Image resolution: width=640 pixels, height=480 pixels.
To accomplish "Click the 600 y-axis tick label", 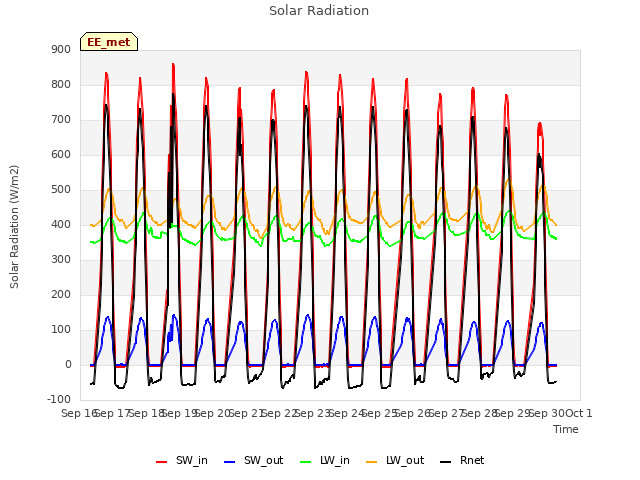I will (61, 155).
